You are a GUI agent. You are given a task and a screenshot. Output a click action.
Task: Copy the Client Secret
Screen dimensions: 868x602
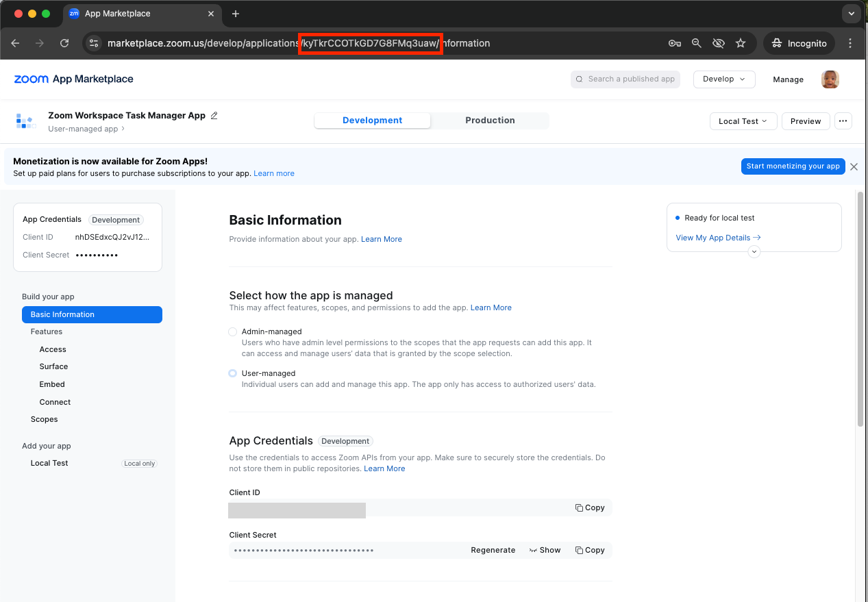[x=589, y=550]
